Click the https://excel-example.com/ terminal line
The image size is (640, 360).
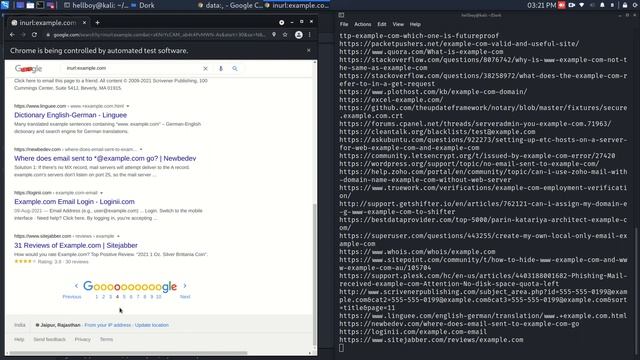[391, 100]
